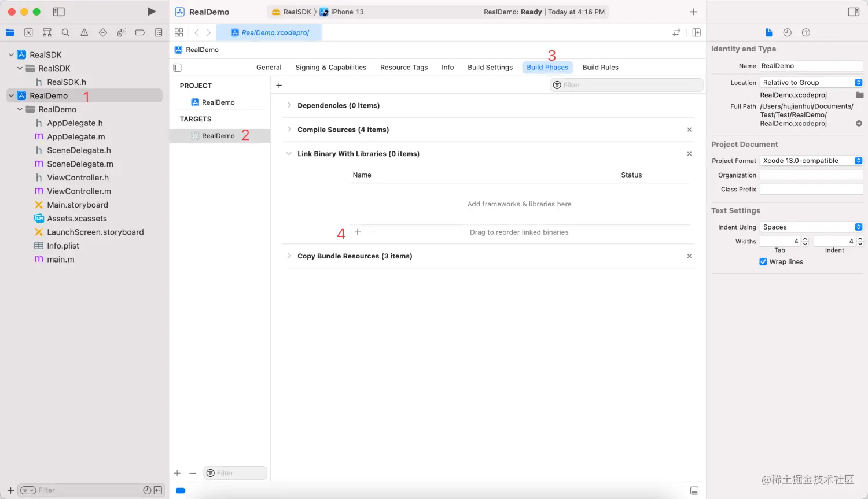This screenshot has width=868, height=499.
Task: Delete the Link Binary With Libraries phase
Action: 689,154
